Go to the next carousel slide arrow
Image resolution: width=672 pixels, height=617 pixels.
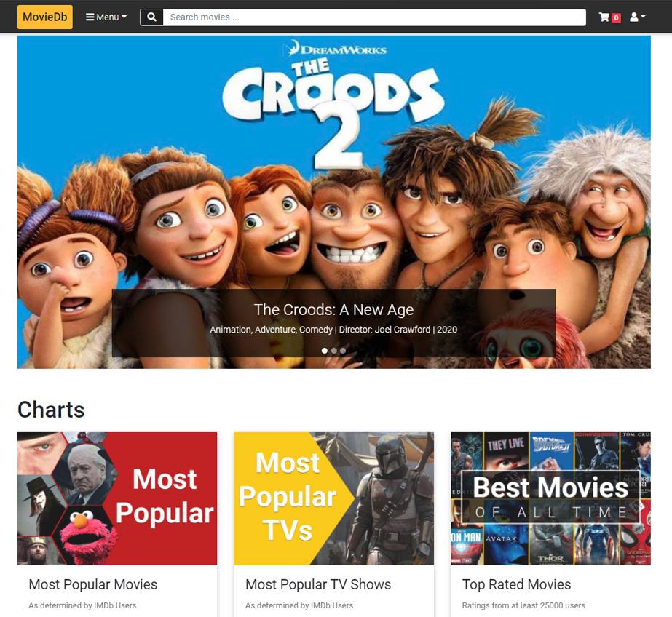603,200
